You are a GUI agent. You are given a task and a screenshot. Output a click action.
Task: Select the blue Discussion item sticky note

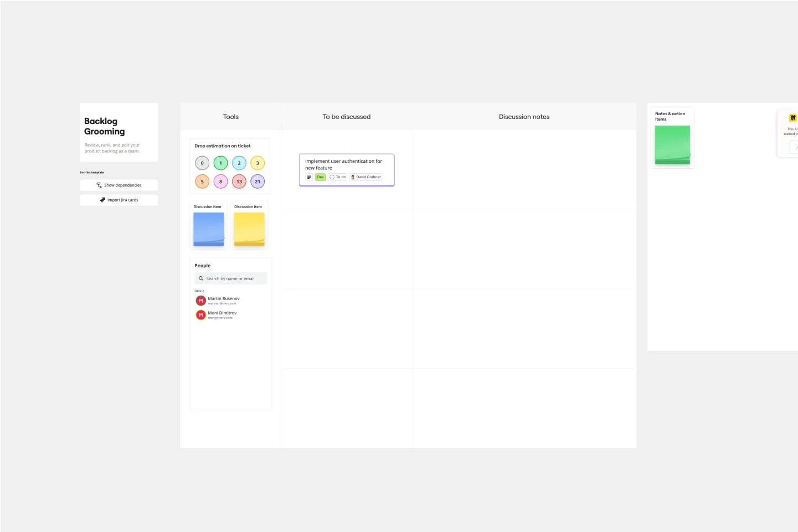(209, 229)
